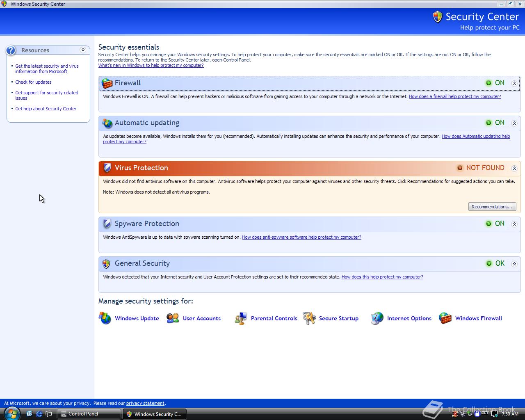Viewport: 525px width, 420px height.
Task: Click the General Security shield icon
Action: click(x=106, y=263)
